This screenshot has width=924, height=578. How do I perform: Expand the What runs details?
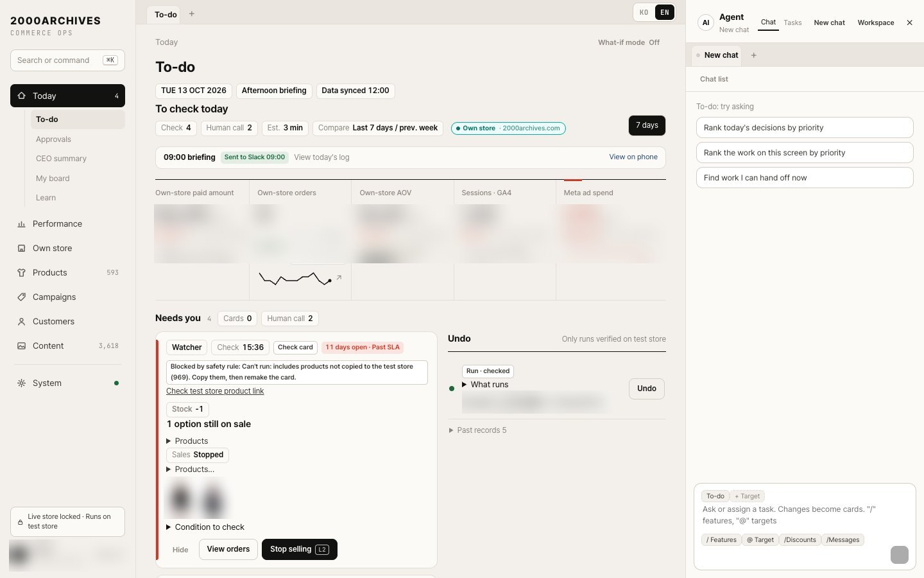coord(485,385)
